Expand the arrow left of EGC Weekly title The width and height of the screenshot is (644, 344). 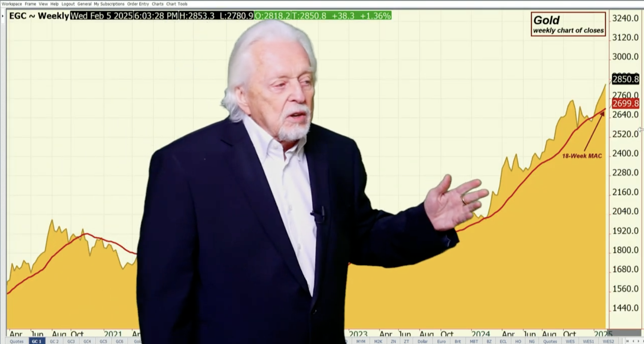[x=3, y=16]
